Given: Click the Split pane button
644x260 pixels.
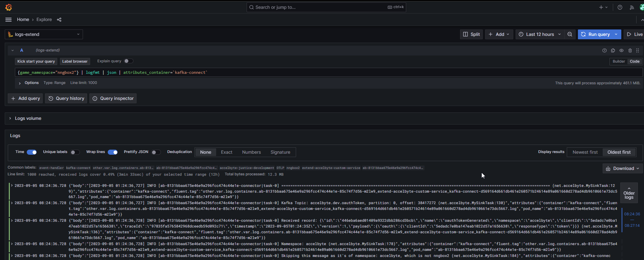Looking at the screenshot, I should click(x=471, y=34).
